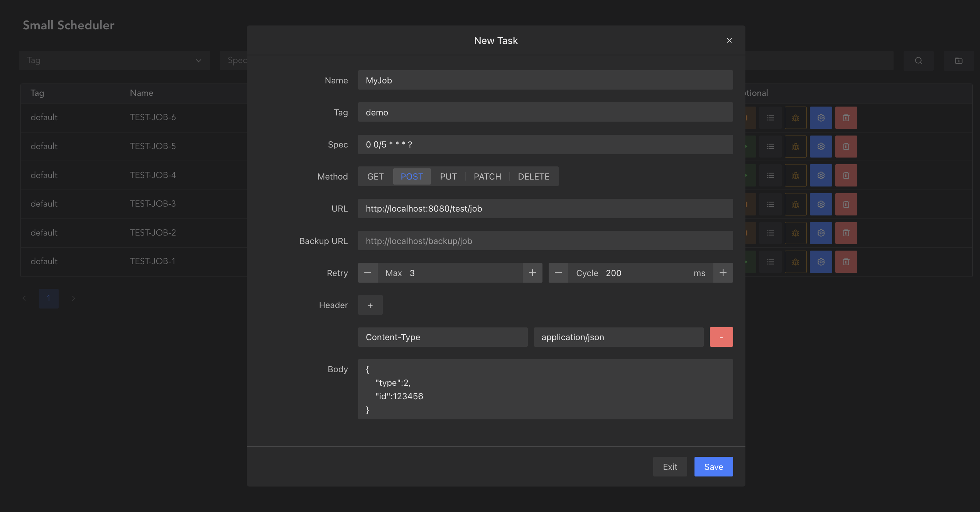Open the settings gear icon for TEST-JOB-5

(x=821, y=146)
